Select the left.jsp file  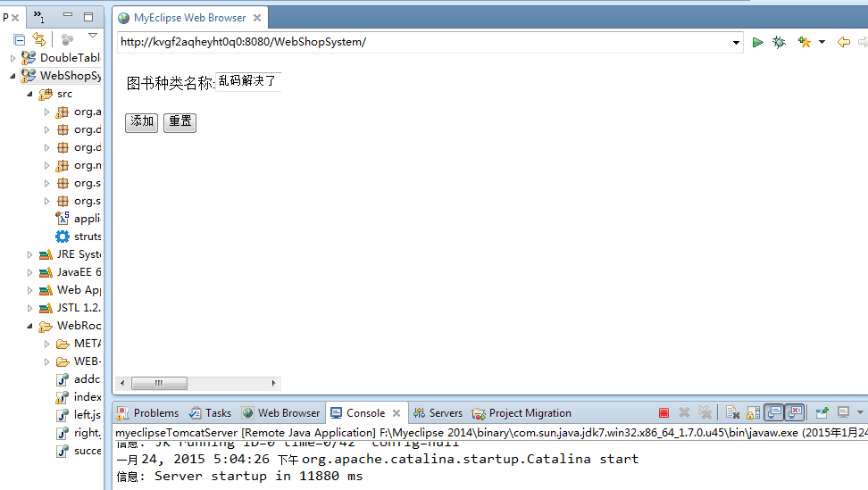point(79,415)
